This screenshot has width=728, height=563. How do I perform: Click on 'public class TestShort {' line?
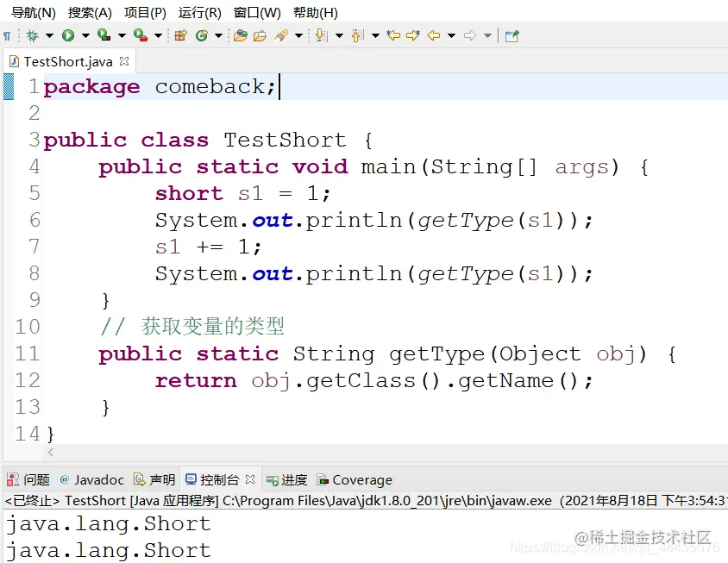click(208, 141)
